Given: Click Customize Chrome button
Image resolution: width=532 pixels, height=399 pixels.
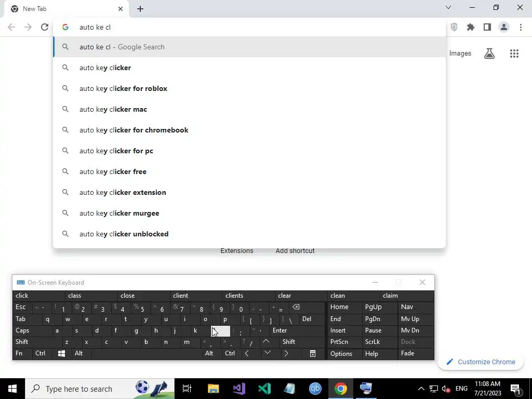Looking at the screenshot, I should pyautogui.click(x=481, y=362).
